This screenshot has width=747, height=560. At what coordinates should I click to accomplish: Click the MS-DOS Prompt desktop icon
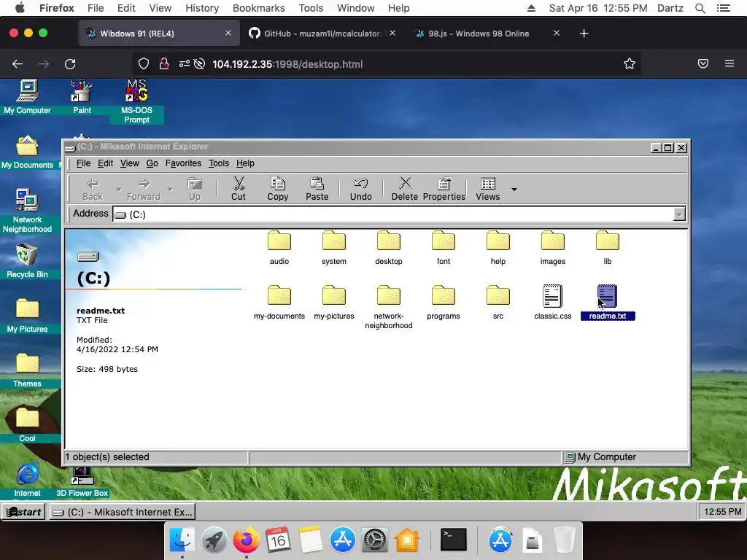(136, 101)
